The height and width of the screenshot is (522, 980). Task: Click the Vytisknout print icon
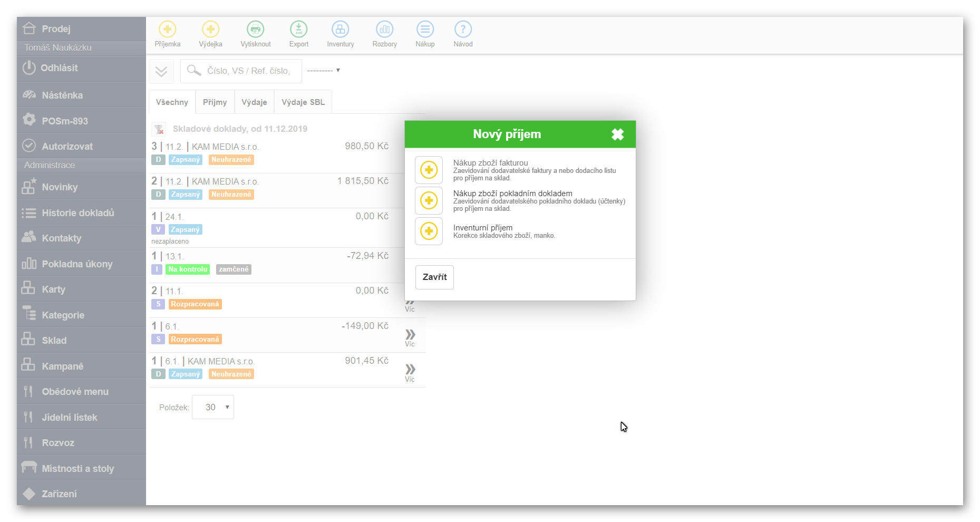click(256, 30)
